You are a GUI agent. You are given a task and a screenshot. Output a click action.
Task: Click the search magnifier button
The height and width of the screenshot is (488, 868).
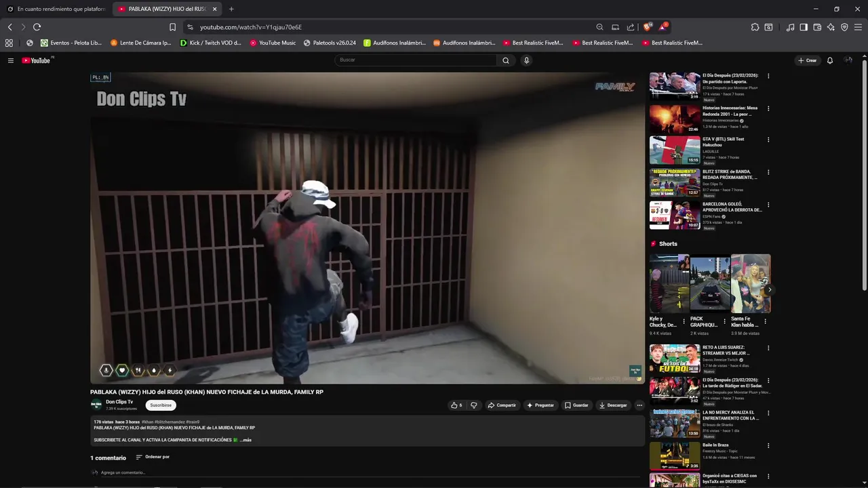[x=505, y=60]
